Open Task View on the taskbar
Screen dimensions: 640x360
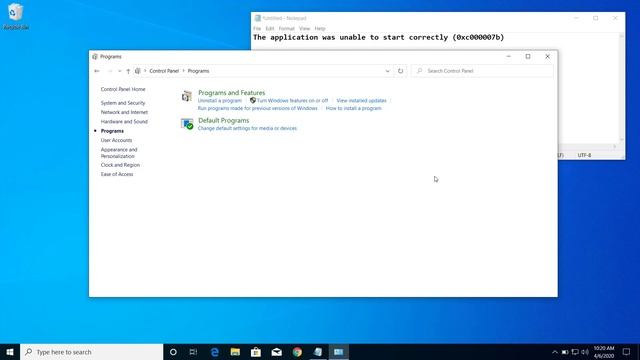pos(193,352)
